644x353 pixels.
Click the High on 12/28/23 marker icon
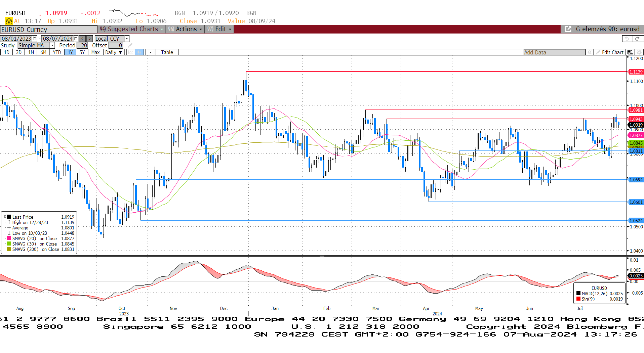point(9,222)
